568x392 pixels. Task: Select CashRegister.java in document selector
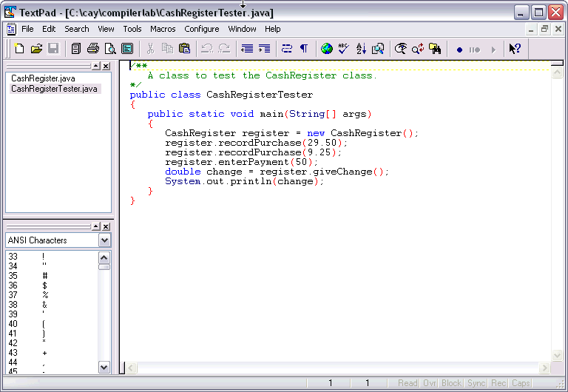click(43, 78)
